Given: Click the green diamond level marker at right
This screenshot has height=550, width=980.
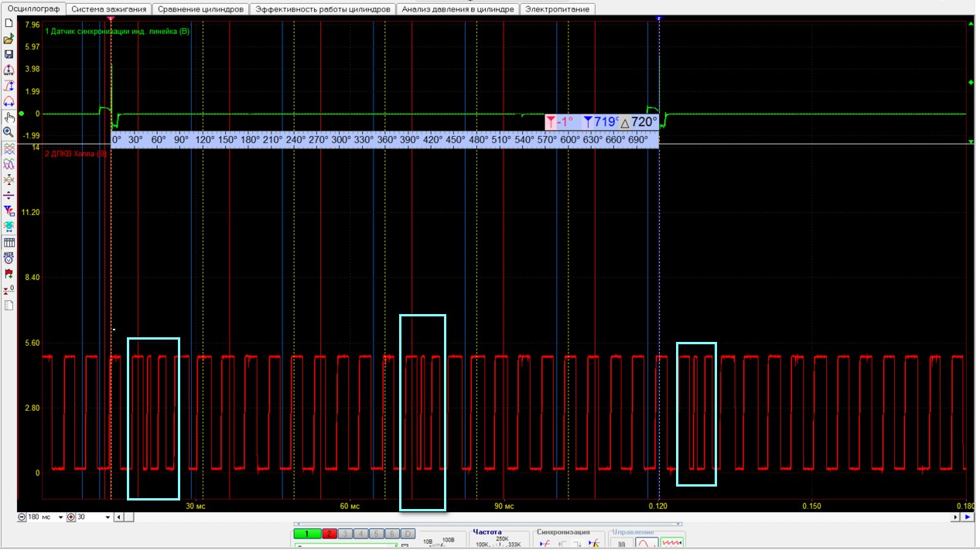Looking at the screenshot, I should tap(971, 83).
